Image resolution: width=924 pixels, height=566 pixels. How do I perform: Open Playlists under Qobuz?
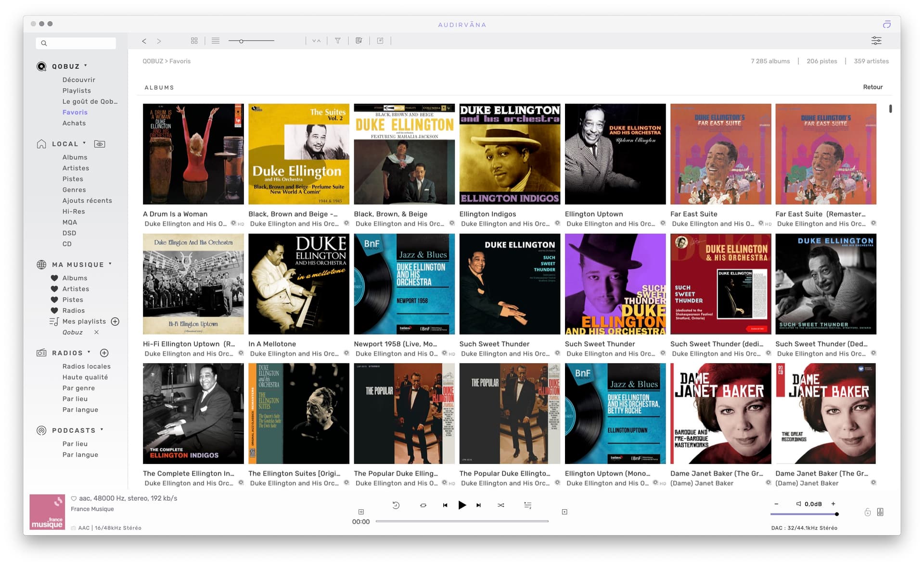click(77, 90)
